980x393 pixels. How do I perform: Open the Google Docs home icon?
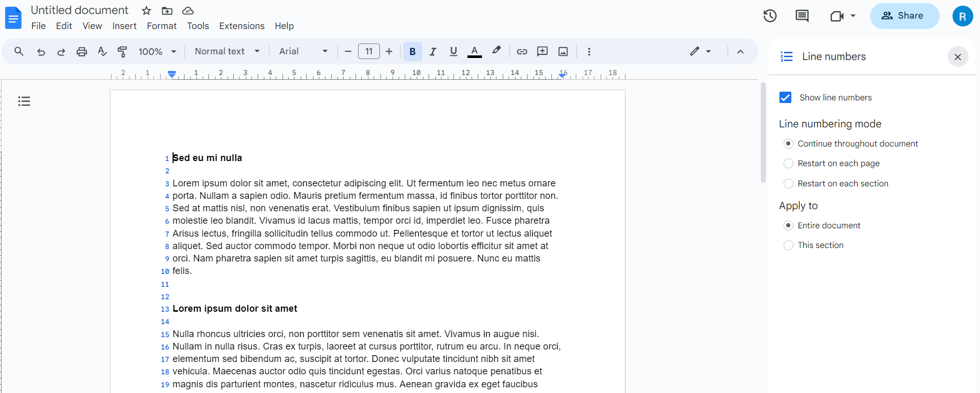pos(13,18)
